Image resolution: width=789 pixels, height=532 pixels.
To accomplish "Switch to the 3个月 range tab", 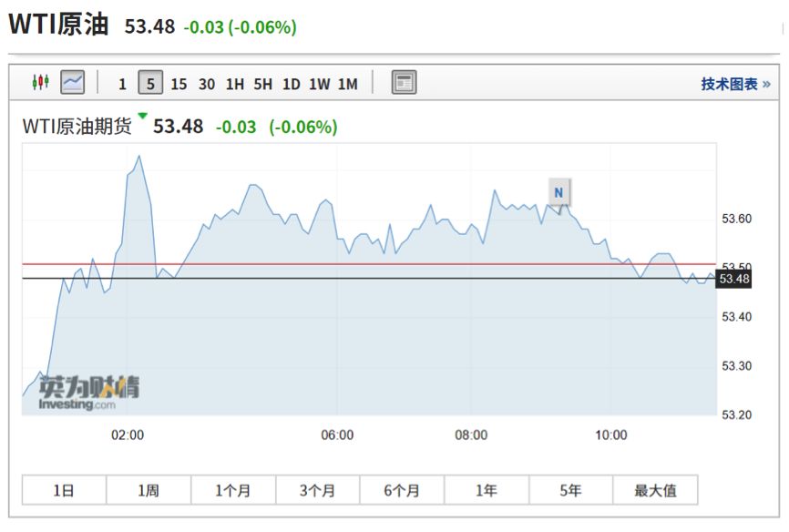I will 317,490.
